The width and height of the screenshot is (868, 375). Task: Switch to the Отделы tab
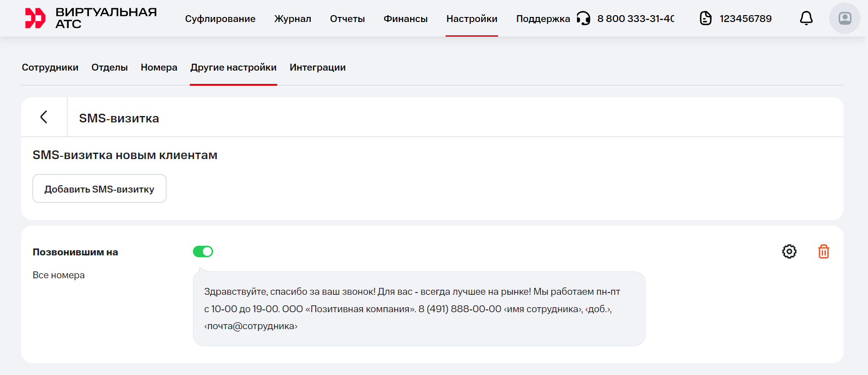[110, 67]
